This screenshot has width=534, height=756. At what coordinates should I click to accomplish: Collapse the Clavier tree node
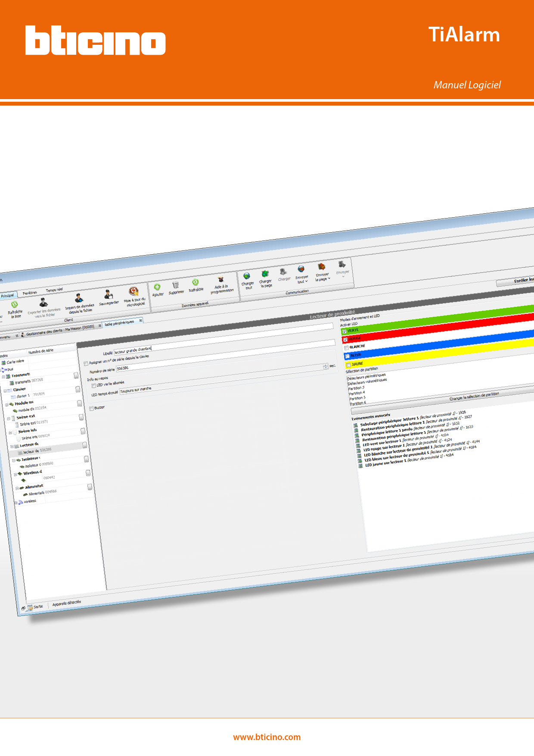(5, 391)
